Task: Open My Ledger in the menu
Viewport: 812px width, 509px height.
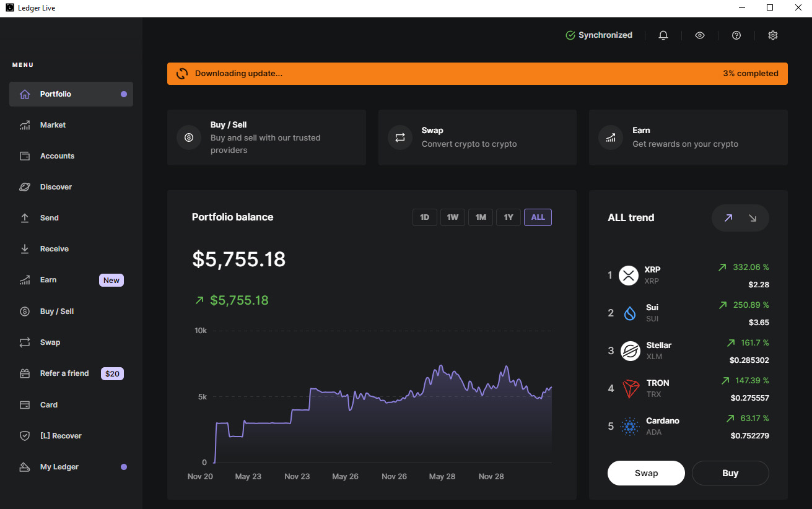Action: coord(71,467)
